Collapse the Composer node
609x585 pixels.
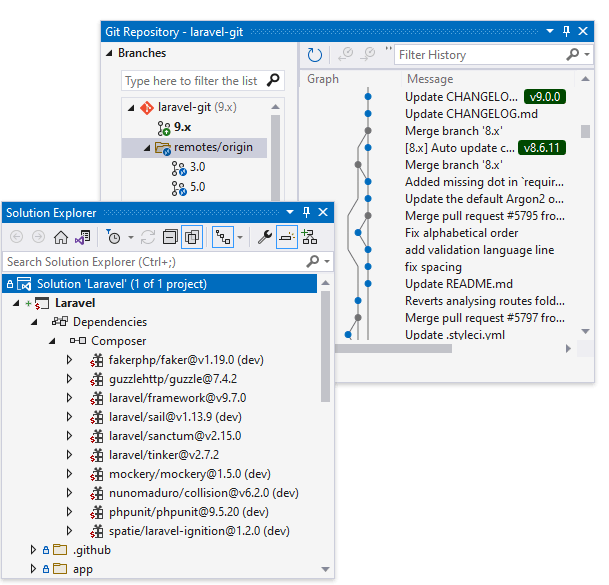coord(52,341)
